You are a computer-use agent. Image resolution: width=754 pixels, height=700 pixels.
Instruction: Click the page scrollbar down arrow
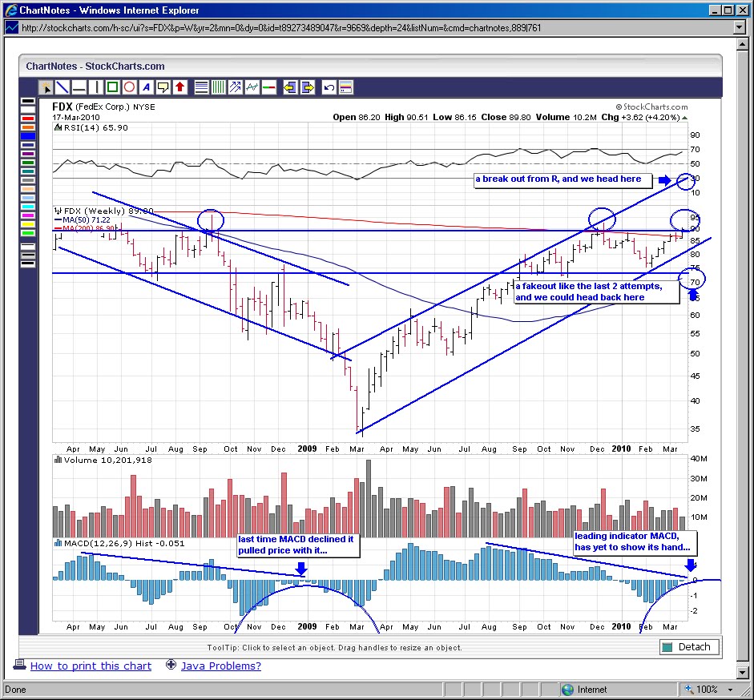click(742, 672)
